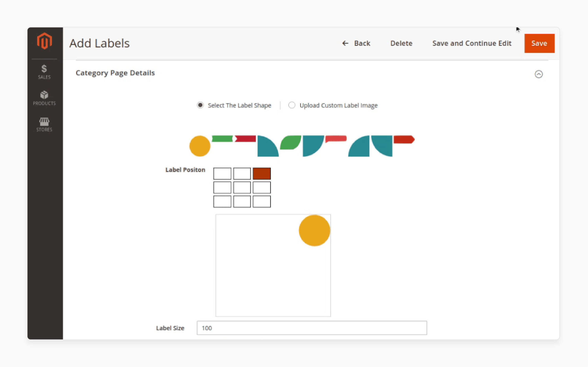
Task: Select 'Upload Custom Label Image' radio option
Action: pyautogui.click(x=292, y=105)
